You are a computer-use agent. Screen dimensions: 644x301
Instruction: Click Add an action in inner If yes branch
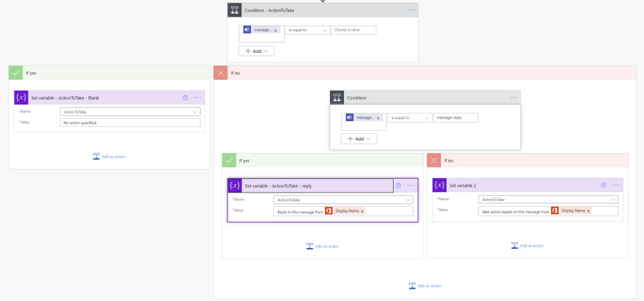(323, 246)
